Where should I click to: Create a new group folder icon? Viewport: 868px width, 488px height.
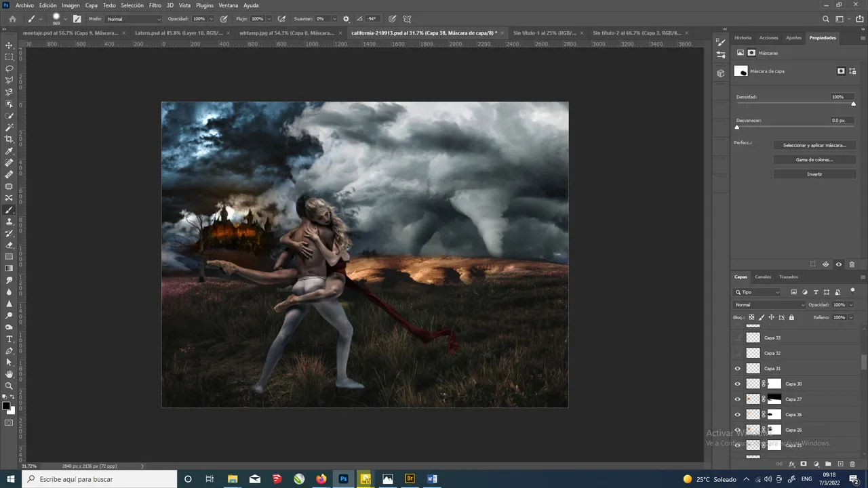click(x=828, y=464)
